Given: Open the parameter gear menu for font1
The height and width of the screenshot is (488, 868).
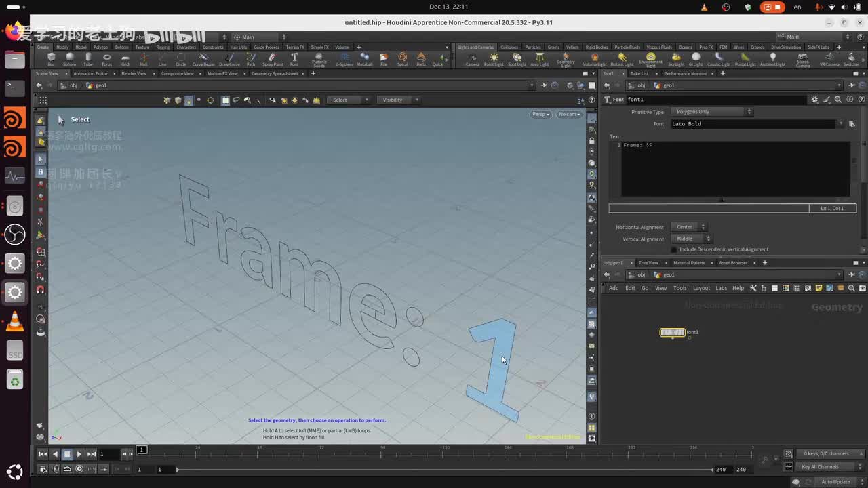Looking at the screenshot, I should (x=814, y=100).
